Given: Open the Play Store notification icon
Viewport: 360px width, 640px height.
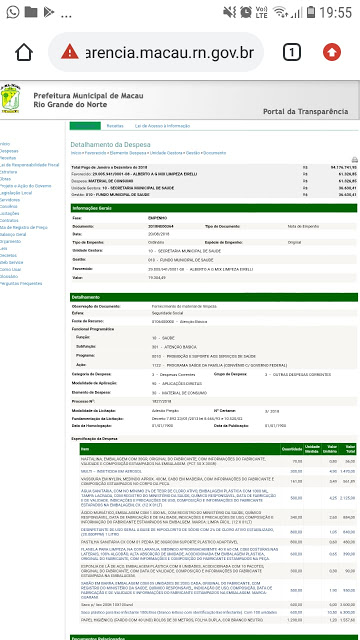Looking at the screenshot, I should pyautogui.click(x=49, y=12).
